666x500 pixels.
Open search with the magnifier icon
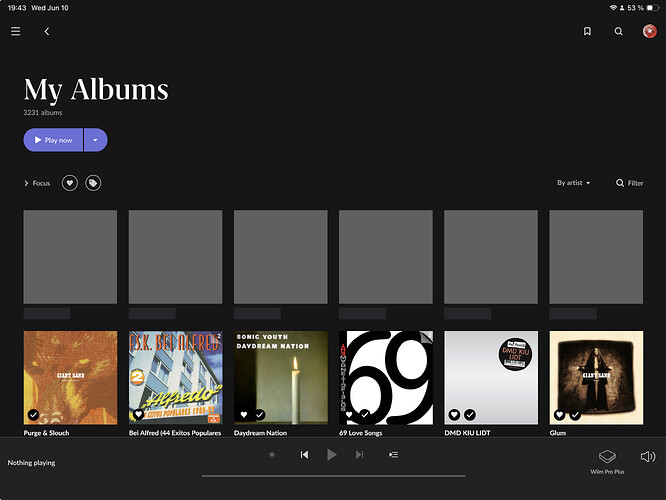618,31
